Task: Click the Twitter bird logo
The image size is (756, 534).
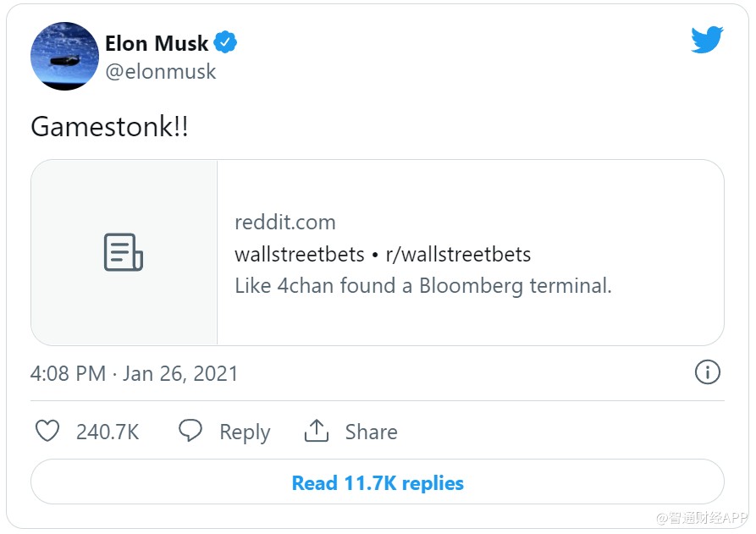Action: click(x=707, y=41)
